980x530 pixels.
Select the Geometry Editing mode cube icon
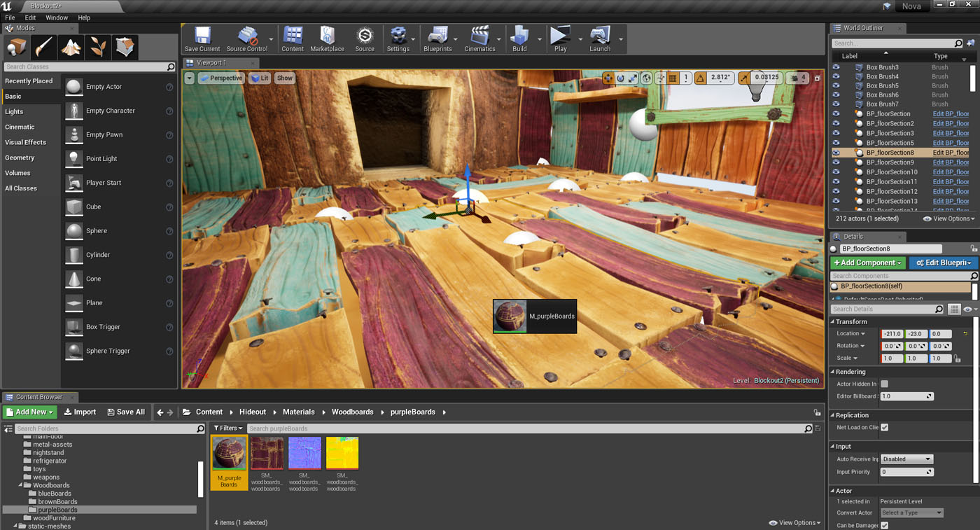tap(125, 47)
